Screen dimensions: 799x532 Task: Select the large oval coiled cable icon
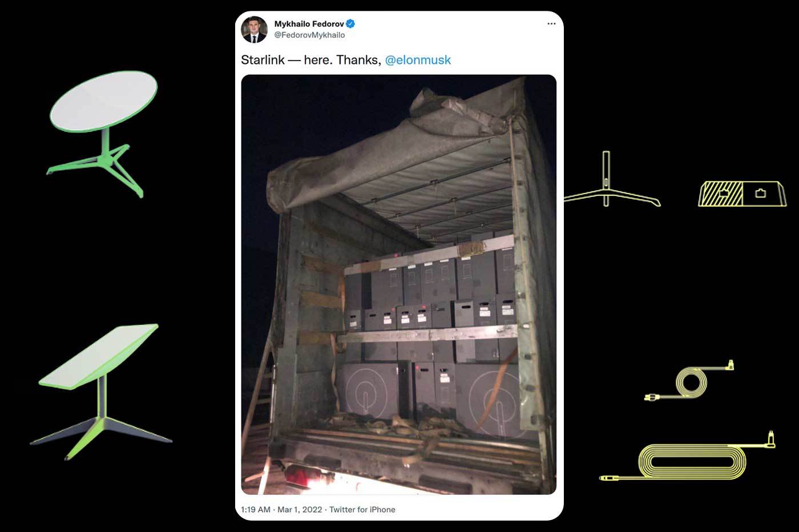pos(688,456)
